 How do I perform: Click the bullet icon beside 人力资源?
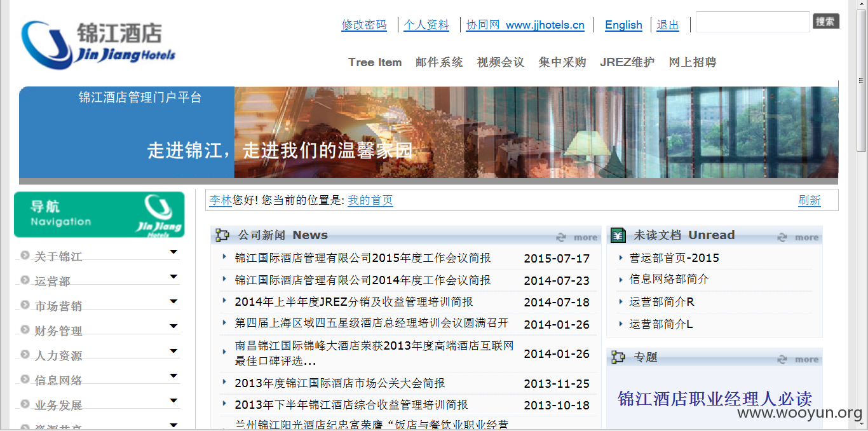click(x=25, y=354)
